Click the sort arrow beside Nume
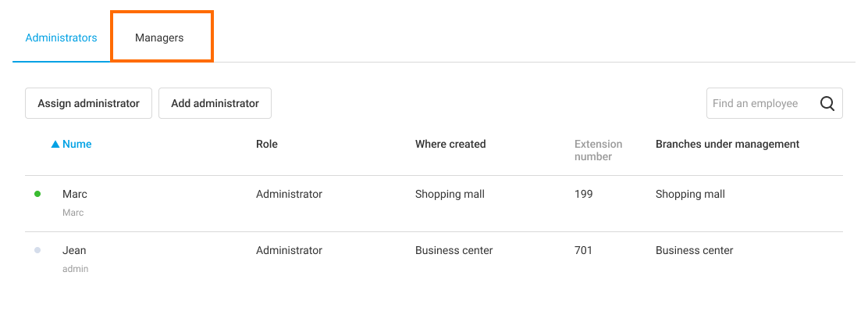 55,145
